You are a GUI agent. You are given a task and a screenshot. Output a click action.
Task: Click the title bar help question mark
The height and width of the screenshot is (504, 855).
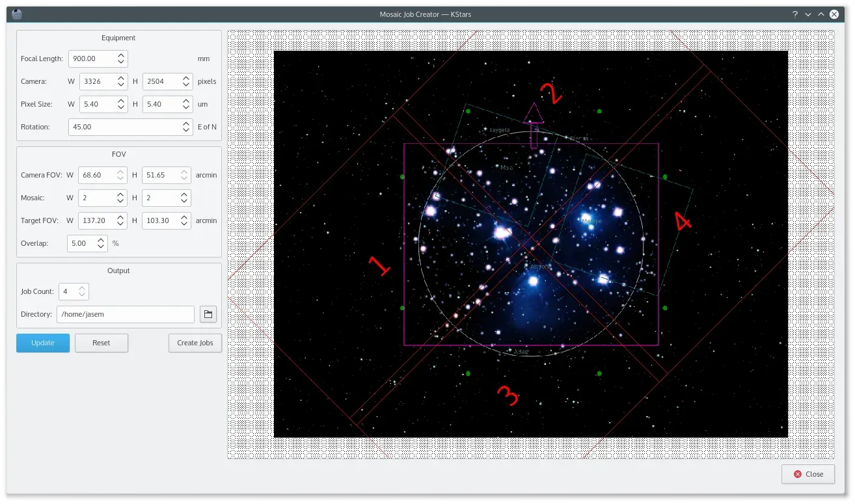(x=794, y=14)
